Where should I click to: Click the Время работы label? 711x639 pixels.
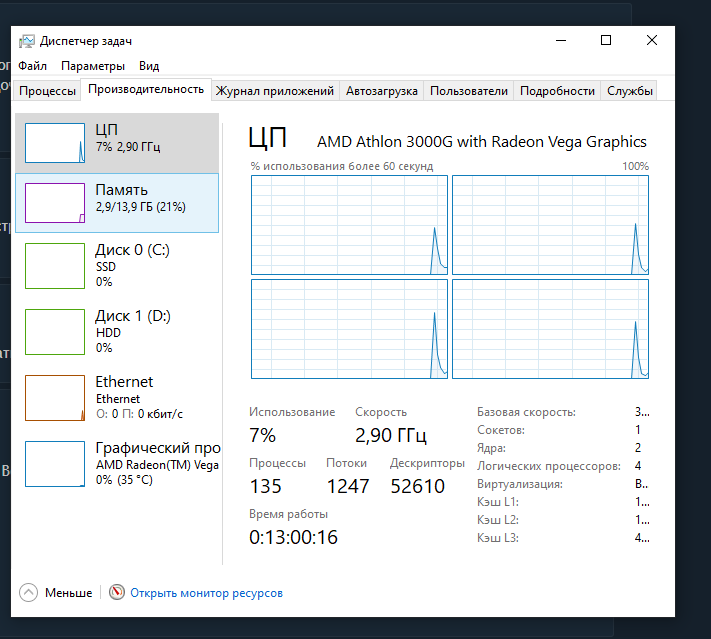pyautogui.click(x=288, y=514)
